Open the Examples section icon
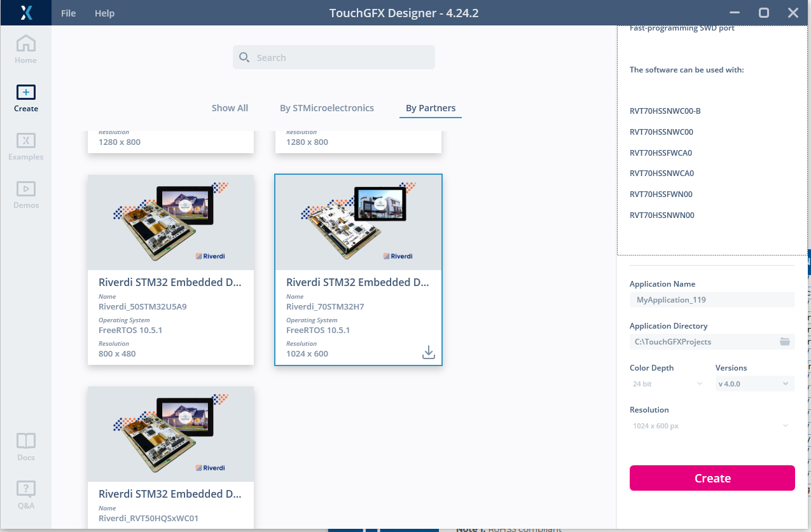The height and width of the screenshot is (532, 811). click(x=25, y=141)
